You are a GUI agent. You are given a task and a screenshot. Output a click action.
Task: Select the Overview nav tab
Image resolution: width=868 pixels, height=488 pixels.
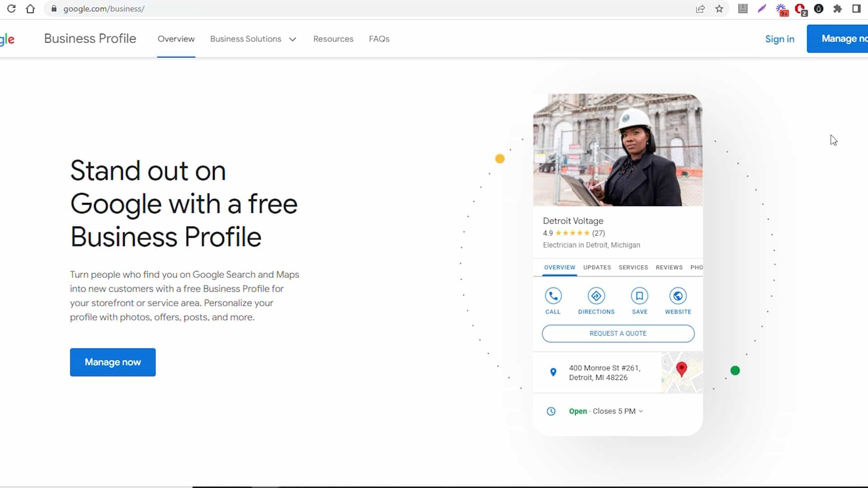tap(176, 39)
